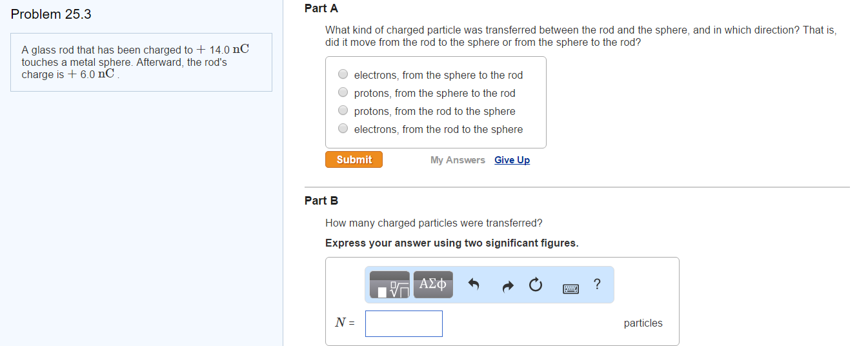Image resolution: width=868 pixels, height=346 pixels.
Task: Click the glass rod problem statement box
Action: [141, 62]
